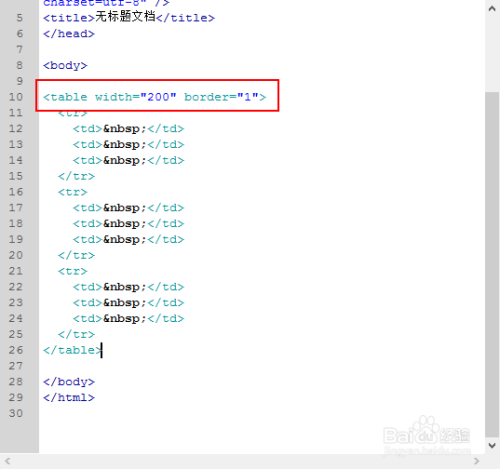
Task: Click the <tr> tag on line 16
Action: point(73,192)
